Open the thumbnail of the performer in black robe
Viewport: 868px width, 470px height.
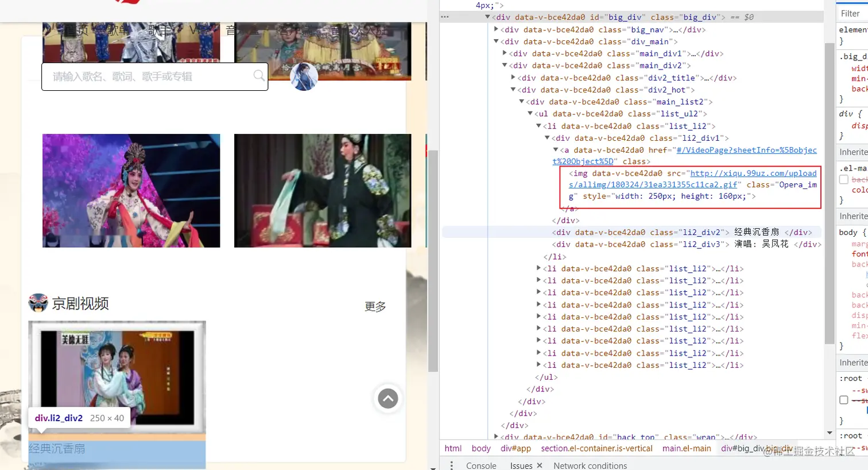pyautogui.click(x=323, y=191)
